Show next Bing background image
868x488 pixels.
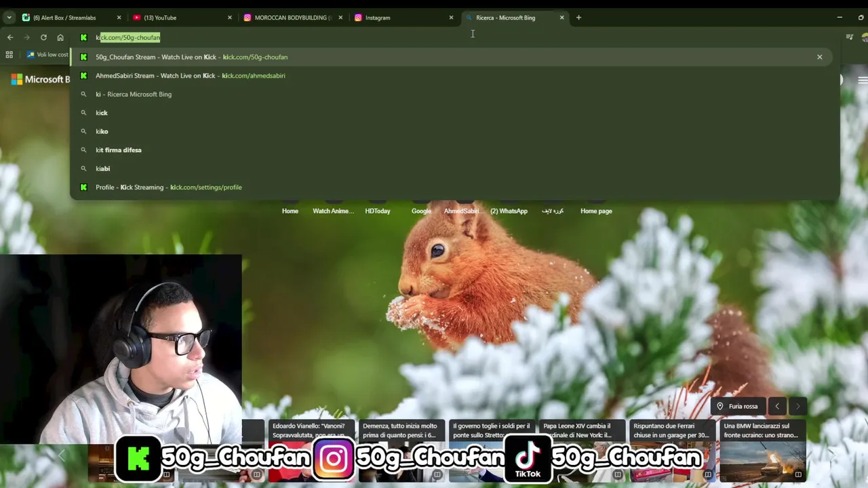pyautogui.click(x=797, y=407)
